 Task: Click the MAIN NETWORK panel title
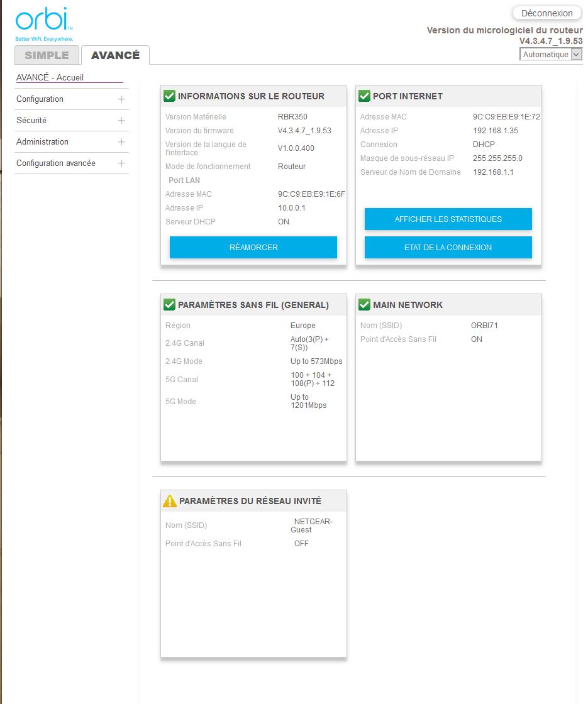click(408, 305)
